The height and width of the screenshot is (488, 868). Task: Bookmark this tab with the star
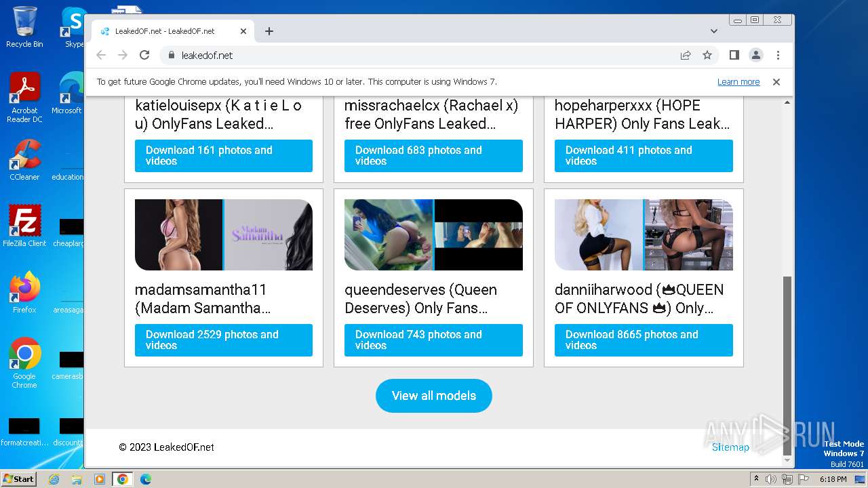707,55
